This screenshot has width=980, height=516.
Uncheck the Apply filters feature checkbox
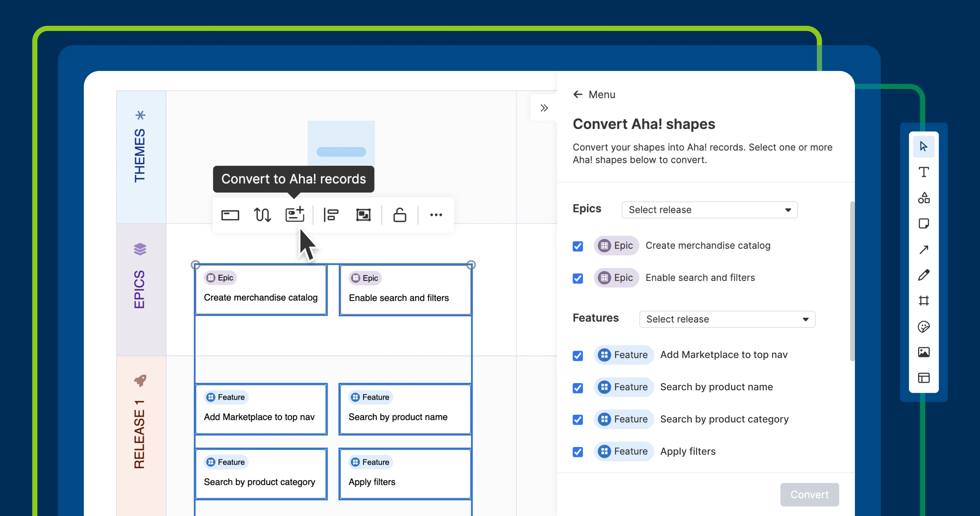click(x=577, y=452)
